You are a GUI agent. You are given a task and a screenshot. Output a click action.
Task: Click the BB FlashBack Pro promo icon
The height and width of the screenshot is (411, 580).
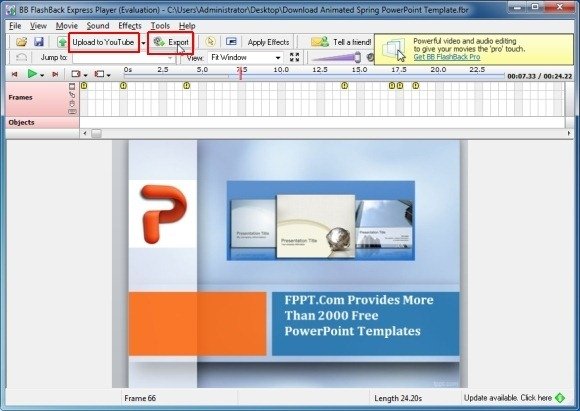click(x=394, y=50)
